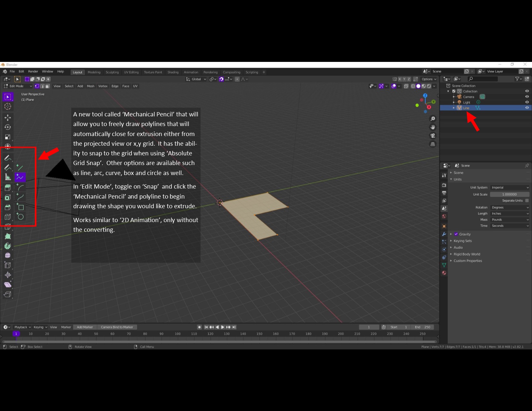The image size is (532, 411).
Task: Toggle the Gravity checkbox
Action: [x=456, y=234]
